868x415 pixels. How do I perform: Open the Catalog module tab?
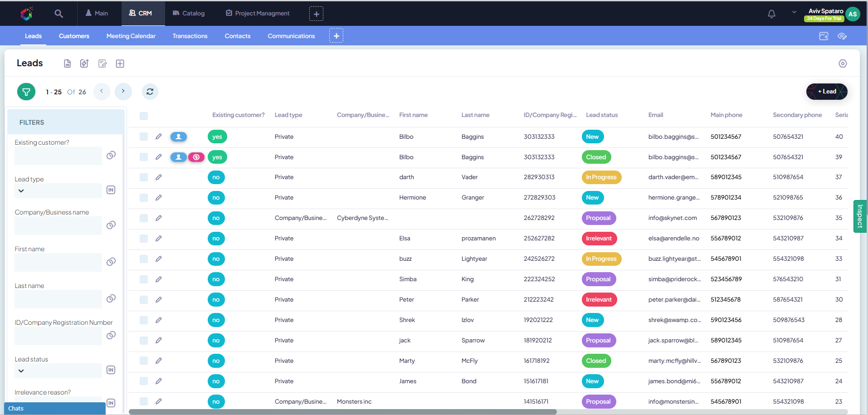(189, 13)
